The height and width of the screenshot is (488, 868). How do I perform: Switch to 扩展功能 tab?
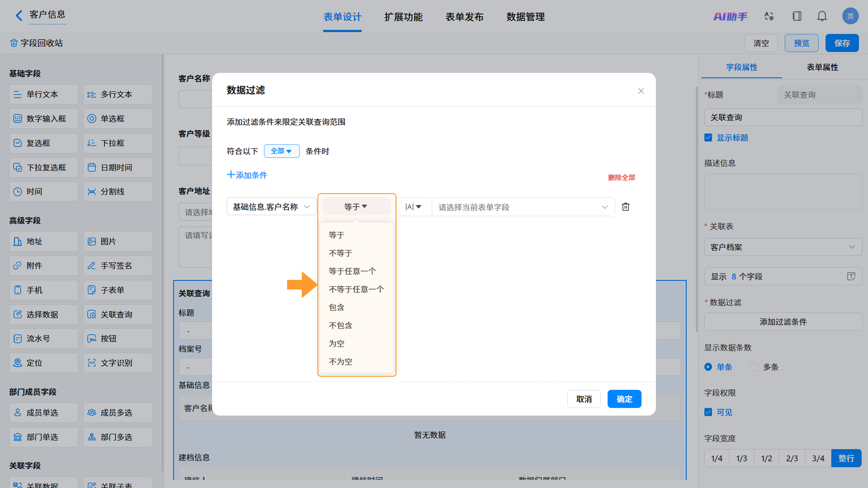pos(403,17)
